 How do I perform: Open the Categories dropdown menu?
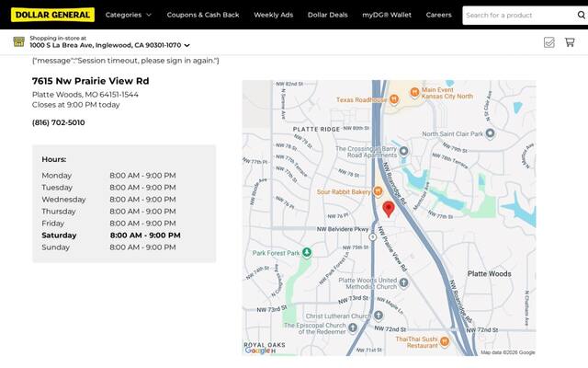(129, 15)
